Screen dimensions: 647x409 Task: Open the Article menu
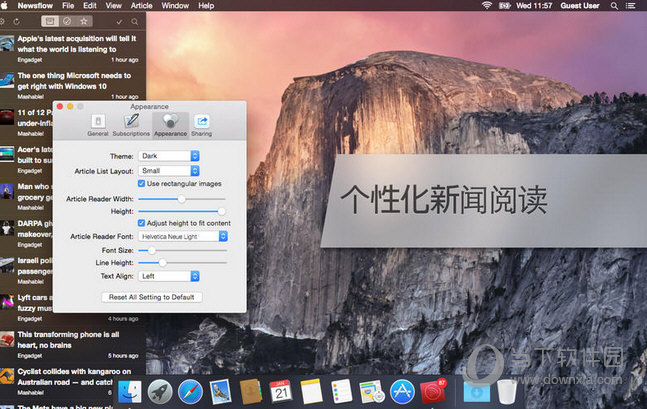142,6
